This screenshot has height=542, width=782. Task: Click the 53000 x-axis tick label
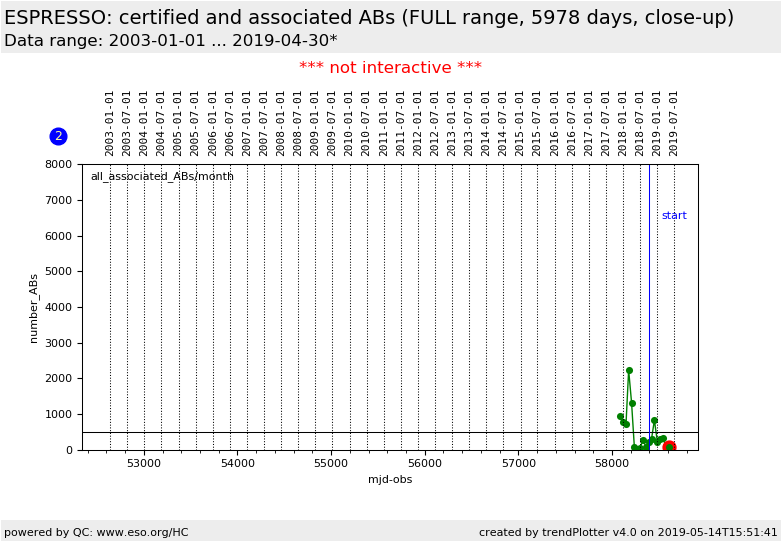coord(144,464)
